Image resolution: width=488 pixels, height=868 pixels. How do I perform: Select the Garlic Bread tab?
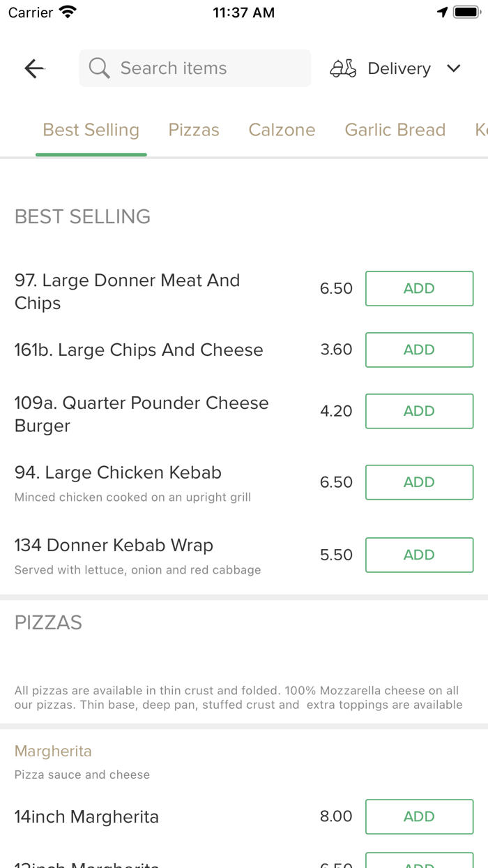pos(395,129)
